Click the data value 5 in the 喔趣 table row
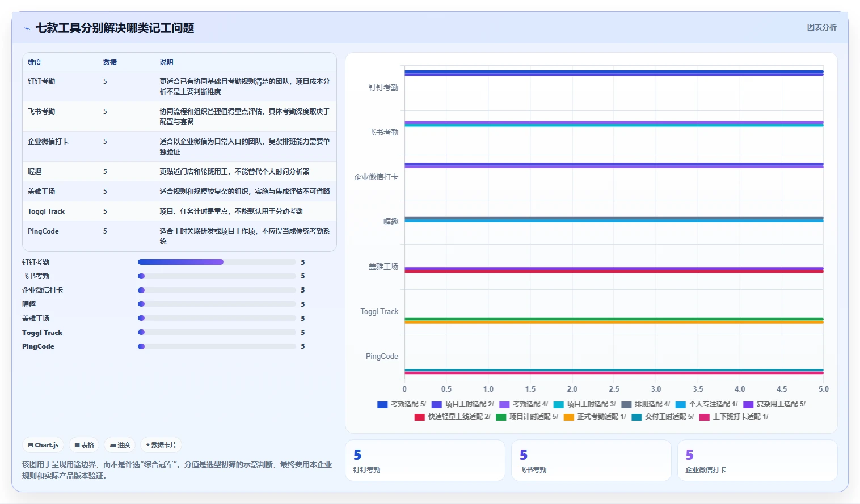The height and width of the screenshot is (504, 860). 105,172
